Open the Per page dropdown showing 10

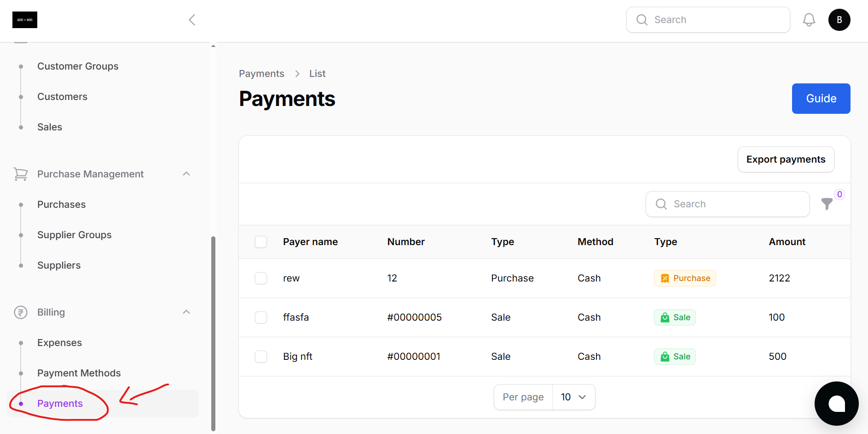click(x=573, y=397)
